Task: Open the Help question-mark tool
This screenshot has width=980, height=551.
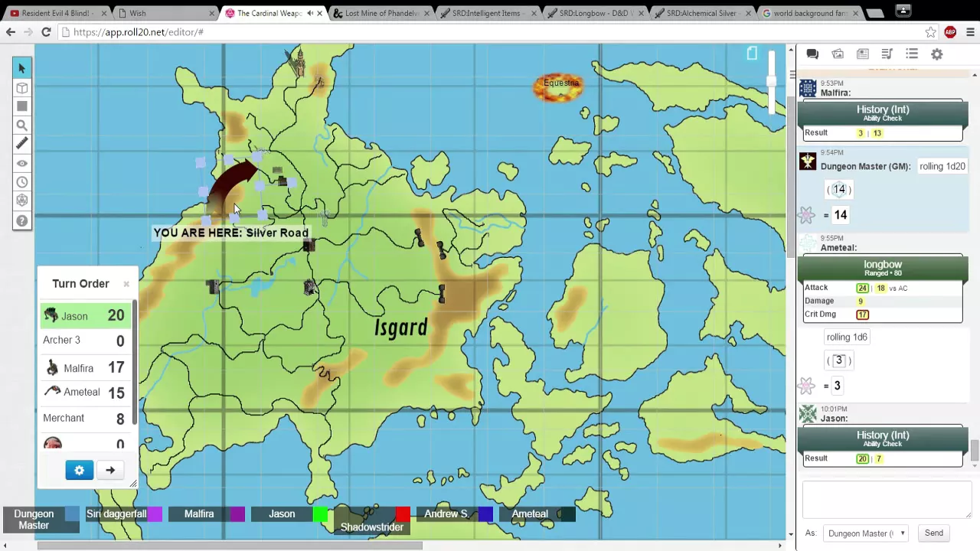Action: point(21,220)
